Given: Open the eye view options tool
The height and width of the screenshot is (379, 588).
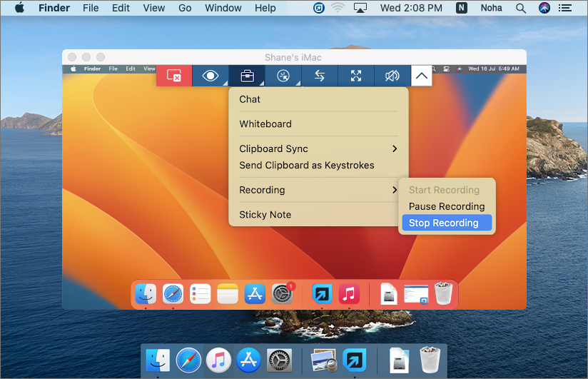Looking at the screenshot, I should 211,76.
